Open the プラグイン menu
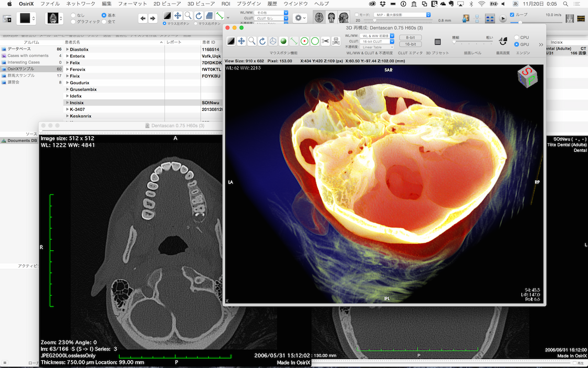The image size is (588, 368). pyautogui.click(x=249, y=4)
